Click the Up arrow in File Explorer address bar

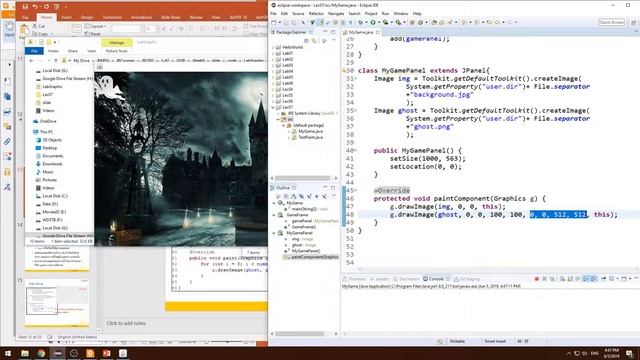56,60
